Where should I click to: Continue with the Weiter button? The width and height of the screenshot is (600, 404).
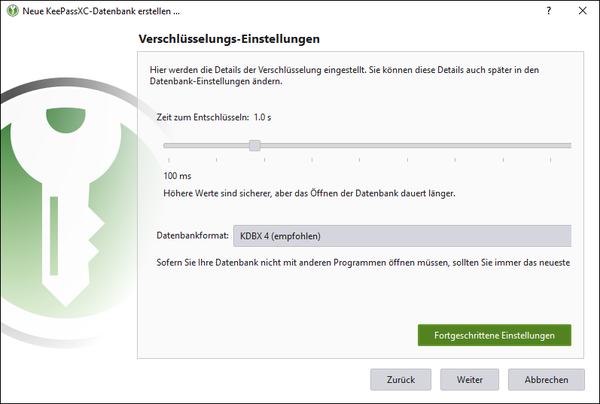pyautogui.click(x=470, y=380)
